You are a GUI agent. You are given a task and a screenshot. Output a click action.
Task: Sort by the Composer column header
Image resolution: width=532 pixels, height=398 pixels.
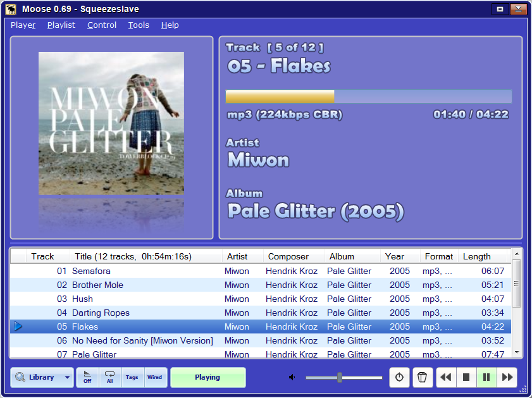click(x=294, y=256)
